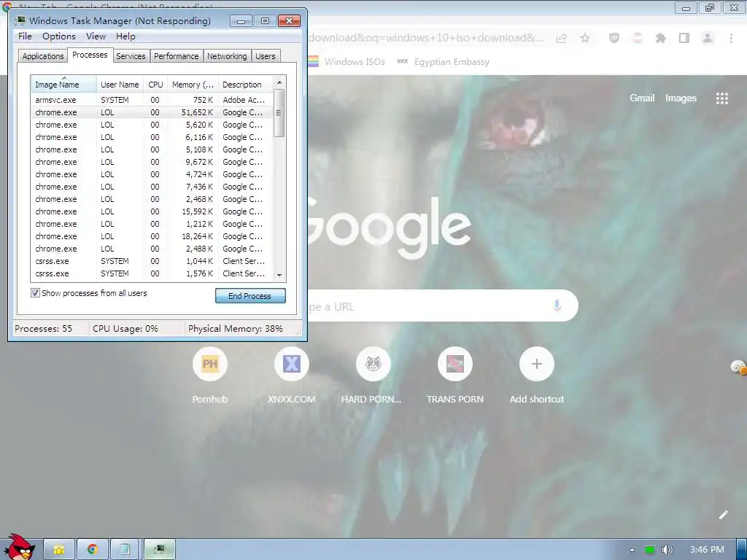Screen dimensions: 747x560
Task: Select chrome.exe using 15,592 K memory
Action: coord(152,211)
